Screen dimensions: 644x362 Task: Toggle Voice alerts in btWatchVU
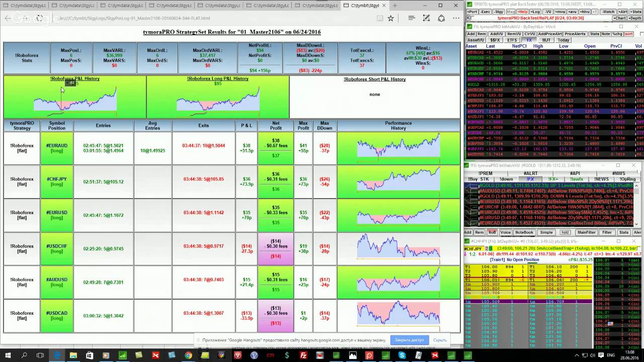505,232
